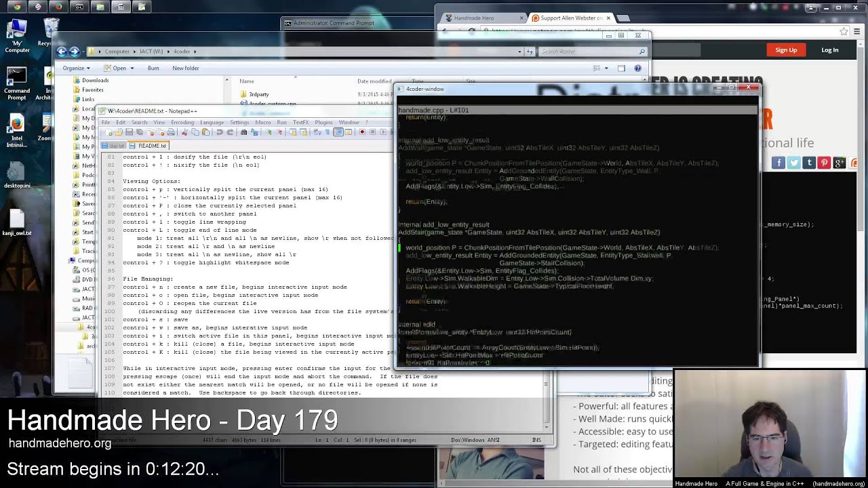Image resolution: width=868 pixels, height=488 pixels.
Task: Show preview pane in Explorer
Action: [621, 68]
